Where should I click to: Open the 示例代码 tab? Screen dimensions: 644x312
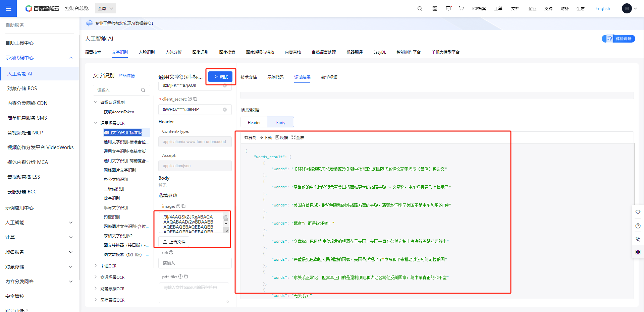(275, 77)
